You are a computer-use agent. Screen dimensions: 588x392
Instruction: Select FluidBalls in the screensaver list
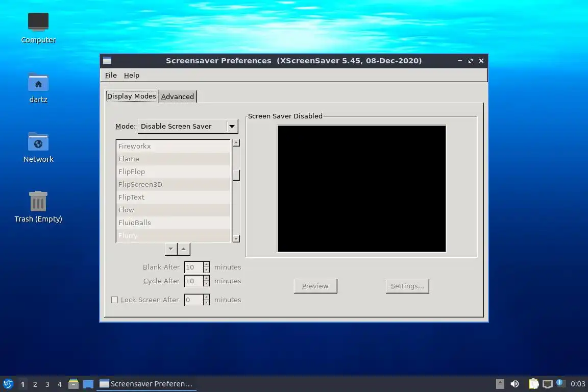coord(173,223)
